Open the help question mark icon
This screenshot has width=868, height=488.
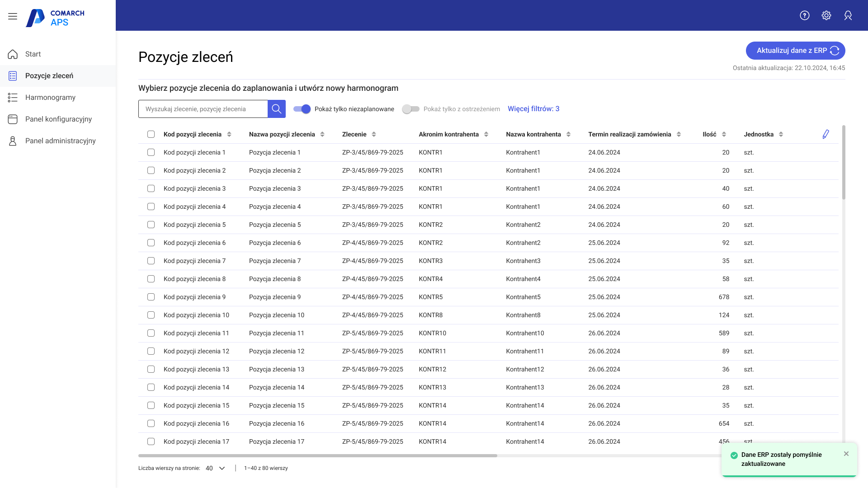coord(804,15)
